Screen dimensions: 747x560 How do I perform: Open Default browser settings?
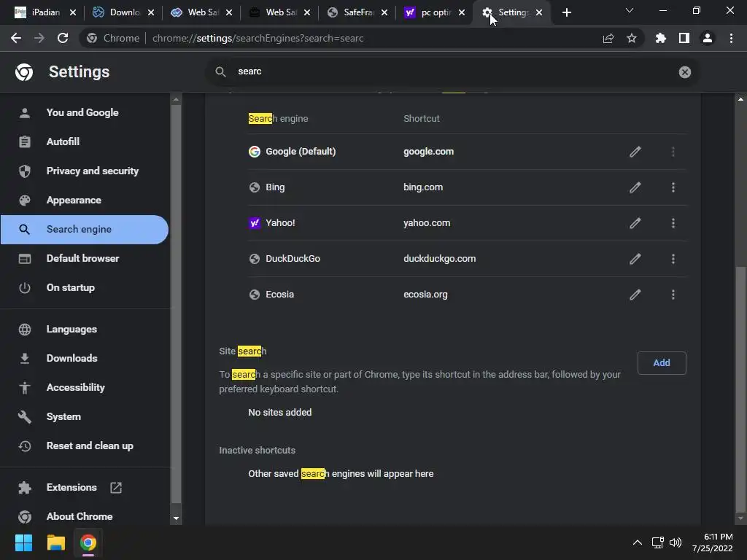pyautogui.click(x=85, y=259)
